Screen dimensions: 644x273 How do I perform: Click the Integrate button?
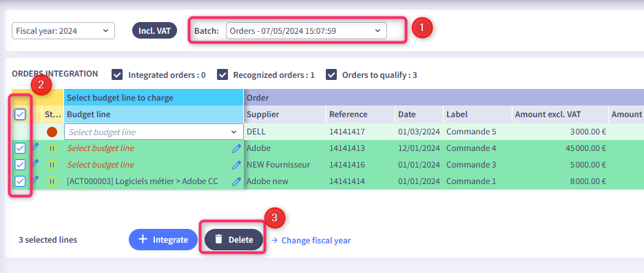coord(163,240)
